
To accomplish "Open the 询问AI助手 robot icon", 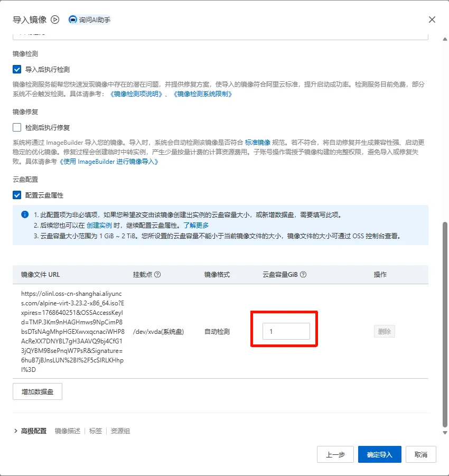I will [73, 20].
